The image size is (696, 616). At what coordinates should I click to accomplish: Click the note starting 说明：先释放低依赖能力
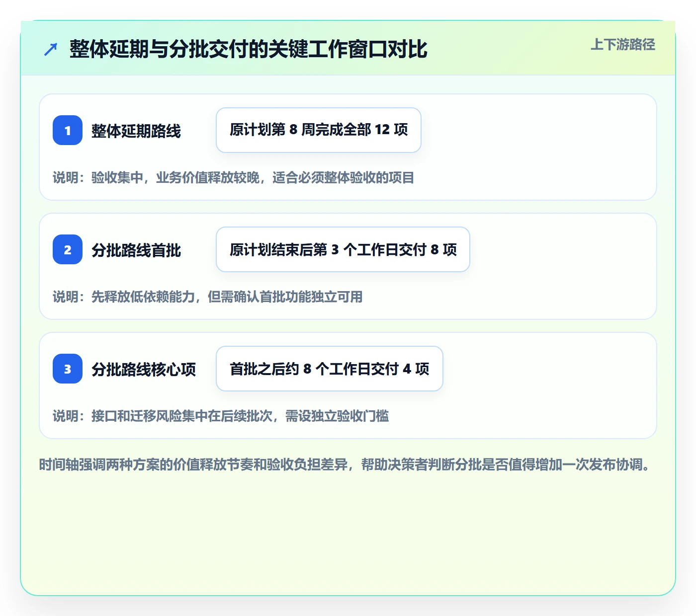(x=208, y=297)
